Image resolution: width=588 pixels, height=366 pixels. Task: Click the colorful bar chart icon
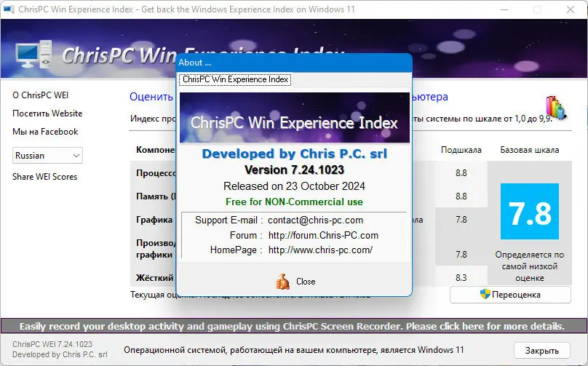[556, 108]
